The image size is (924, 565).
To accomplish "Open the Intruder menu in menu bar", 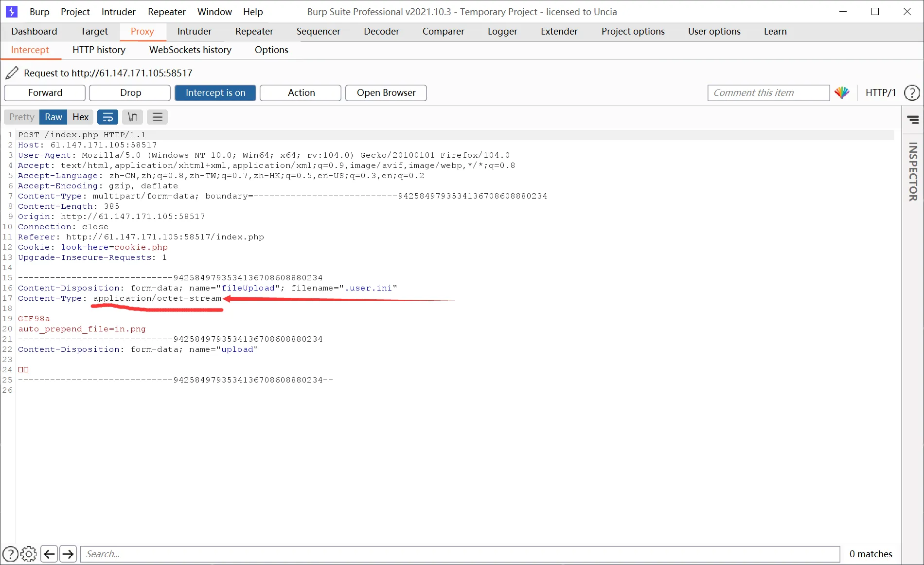I will tap(119, 12).
